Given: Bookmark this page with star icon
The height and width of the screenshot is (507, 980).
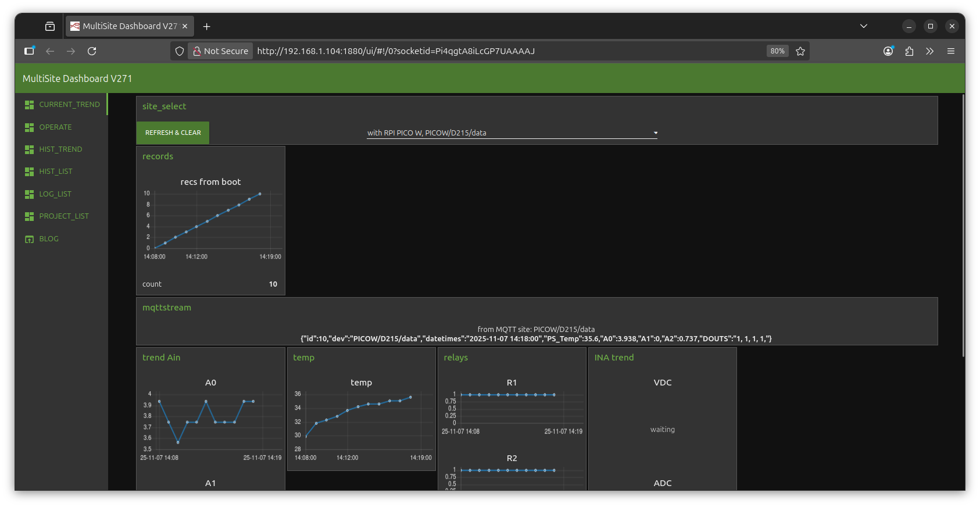Looking at the screenshot, I should point(800,51).
